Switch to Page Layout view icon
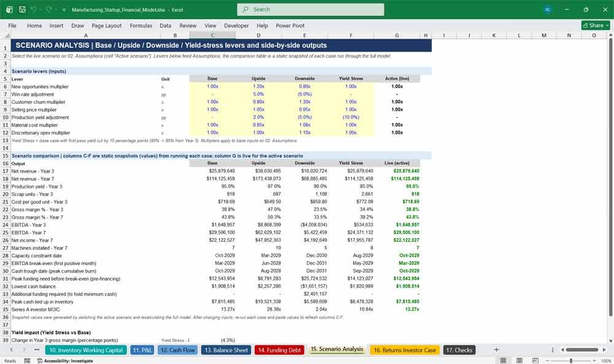Image resolution: width=614 pixels, height=364 pixels. coord(519,360)
